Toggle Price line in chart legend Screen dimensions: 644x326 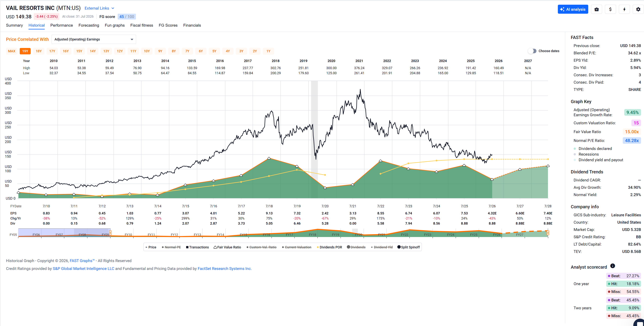point(151,247)
